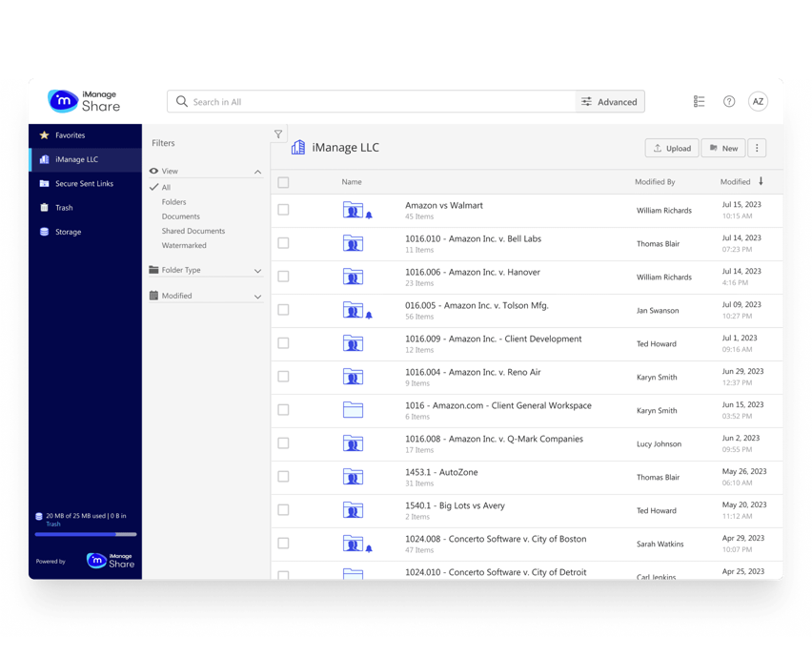
Task: Check the Amazon vs Walmart row checkbox
Action: (283, 210)
